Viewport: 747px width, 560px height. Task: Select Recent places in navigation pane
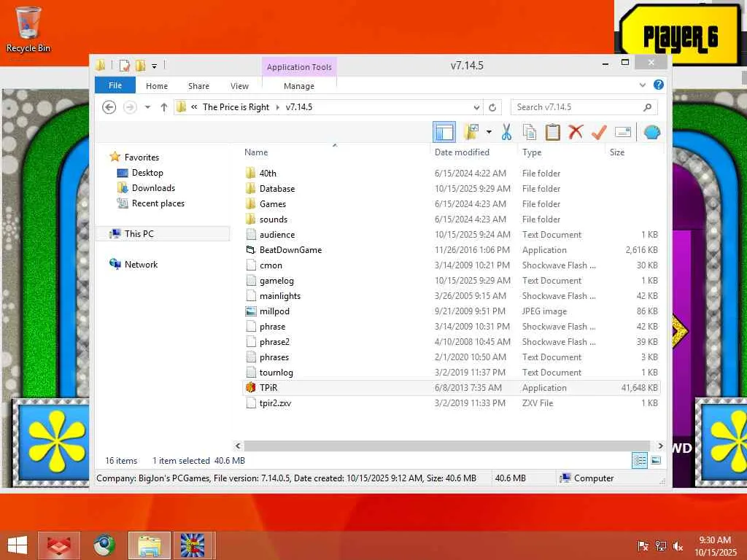(x=158, y=203)
